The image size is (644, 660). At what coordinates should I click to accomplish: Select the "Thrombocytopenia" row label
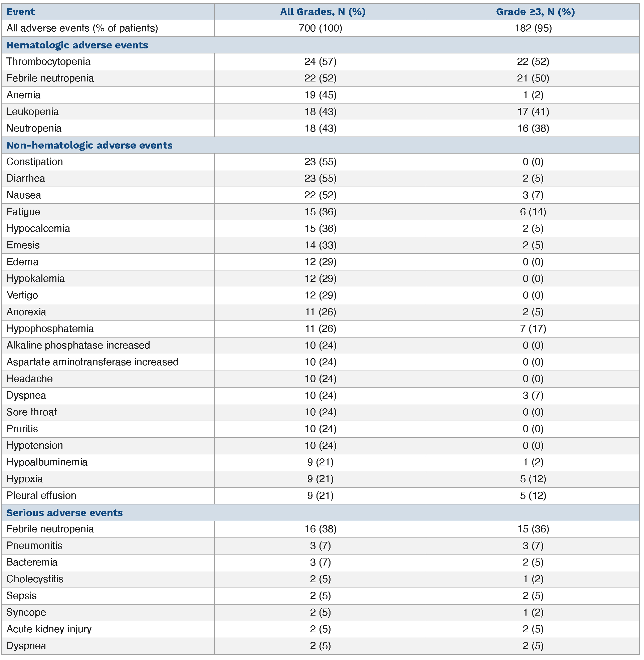pos(48,61)
